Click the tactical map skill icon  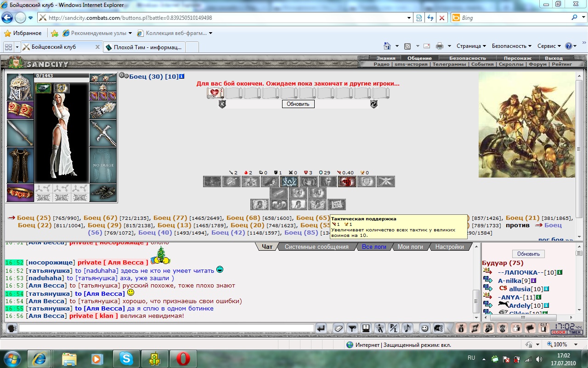(x=337, y=205)
